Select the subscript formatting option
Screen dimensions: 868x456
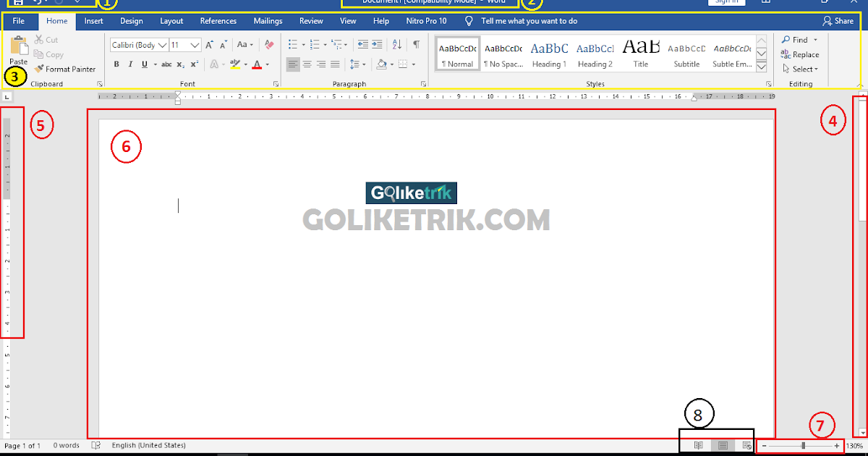pyautogui.click(x=180, y=64)
